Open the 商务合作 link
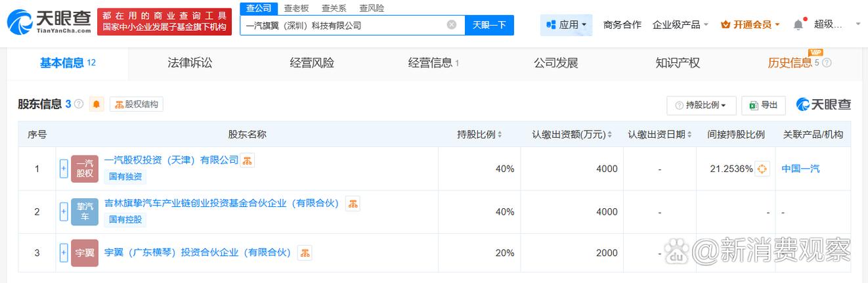 point(622,25)
